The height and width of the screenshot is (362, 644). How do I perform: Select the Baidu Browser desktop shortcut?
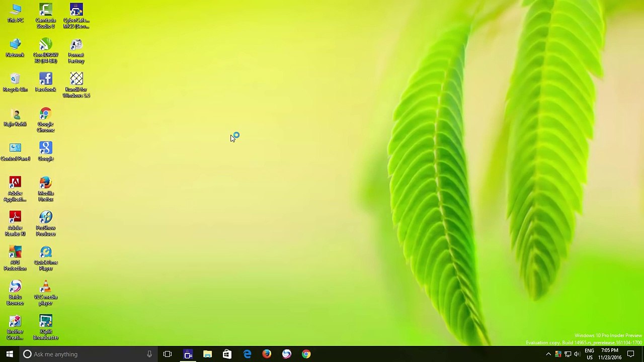coord(15,293)
